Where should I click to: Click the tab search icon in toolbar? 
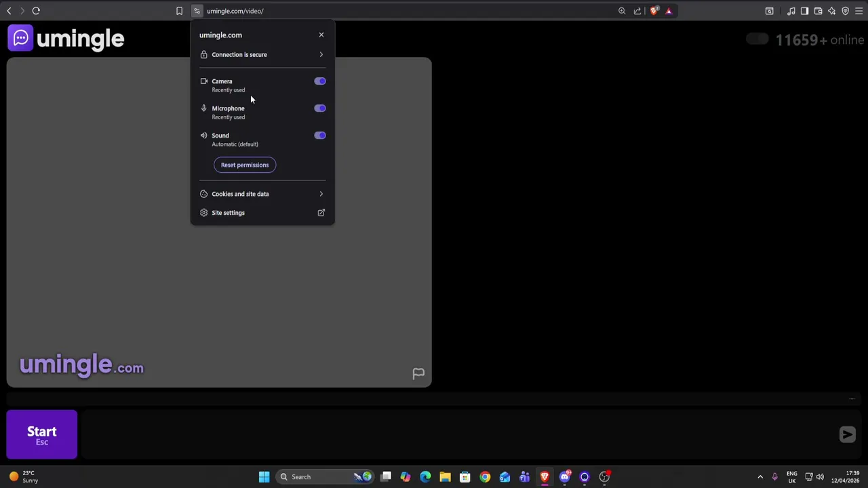[770, 11]
